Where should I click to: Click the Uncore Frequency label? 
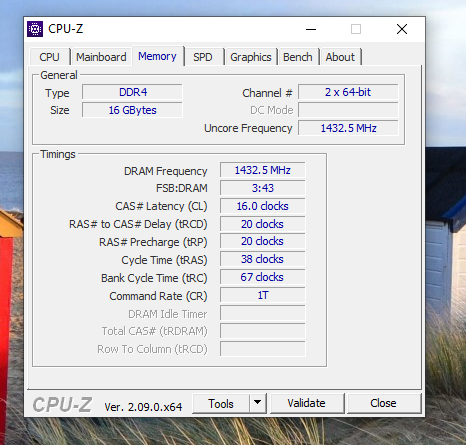click(248, 128)
